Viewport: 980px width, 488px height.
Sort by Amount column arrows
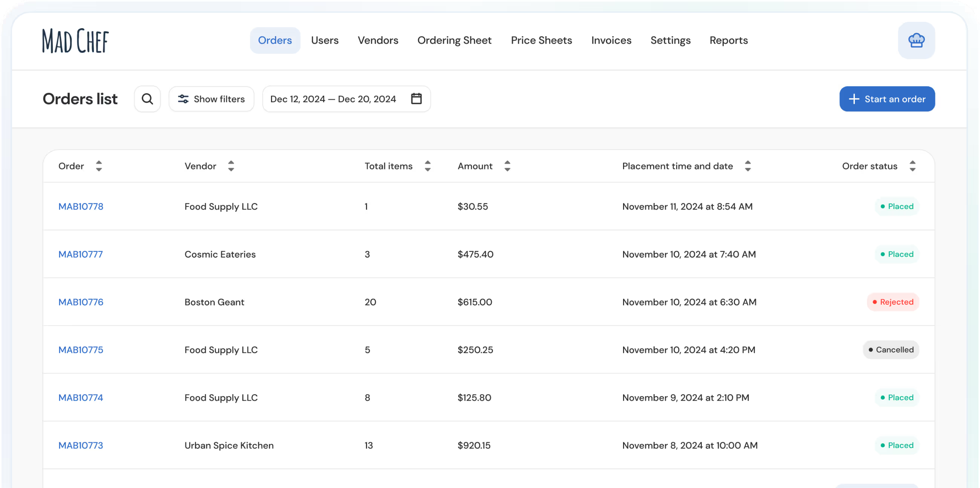[507, 166]
